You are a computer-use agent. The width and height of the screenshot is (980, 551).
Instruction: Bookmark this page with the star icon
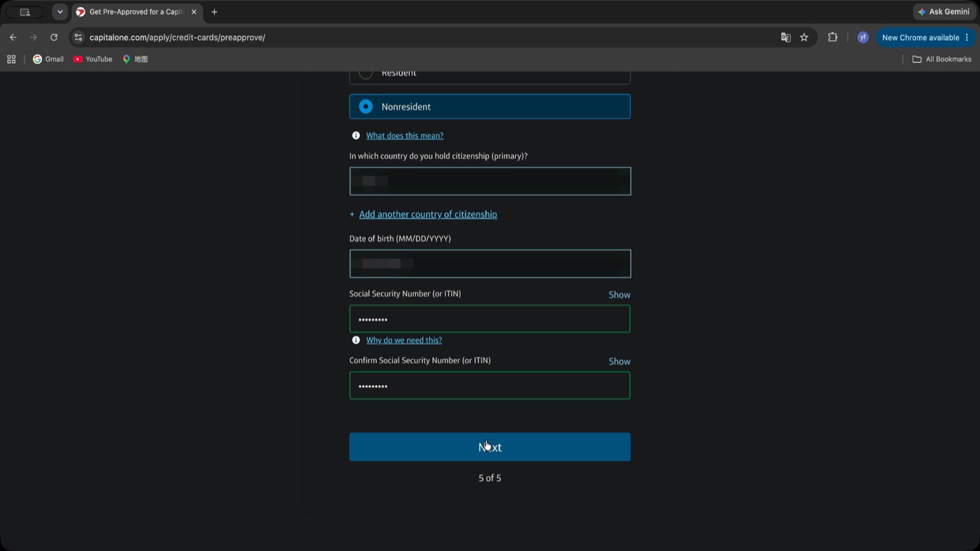(804, 37)
